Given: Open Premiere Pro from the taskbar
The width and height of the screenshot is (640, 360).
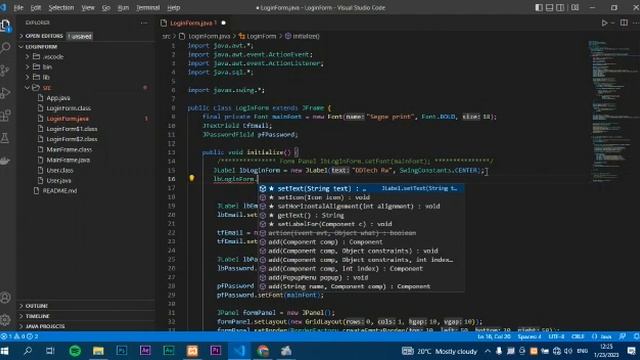Looking at the screenshot, I should pyautogui.click(x=216, y=351).
